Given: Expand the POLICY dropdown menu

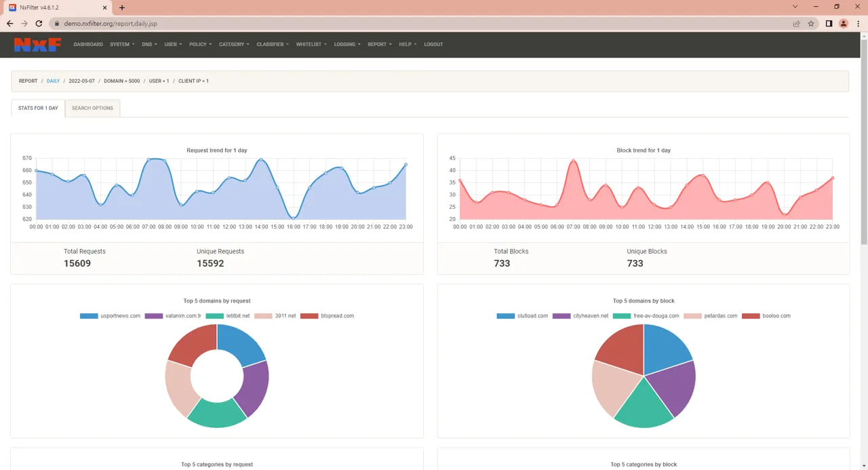Looking at the screenshot, I should pos(200,45).
